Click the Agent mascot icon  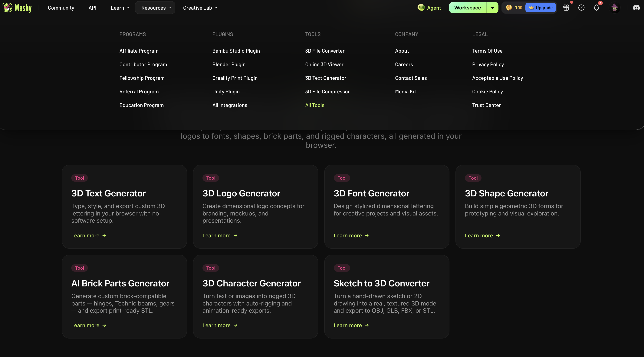(x=421, y=8)
